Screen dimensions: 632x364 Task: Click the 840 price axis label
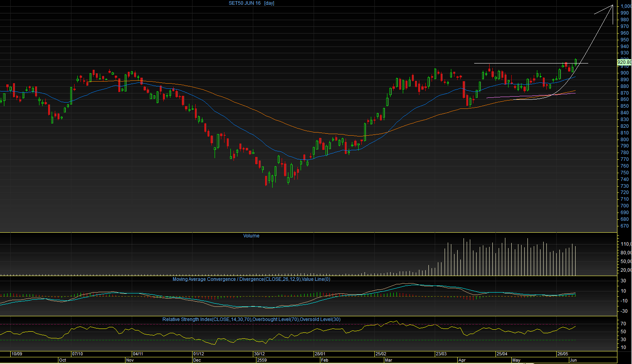click(625, 113)
